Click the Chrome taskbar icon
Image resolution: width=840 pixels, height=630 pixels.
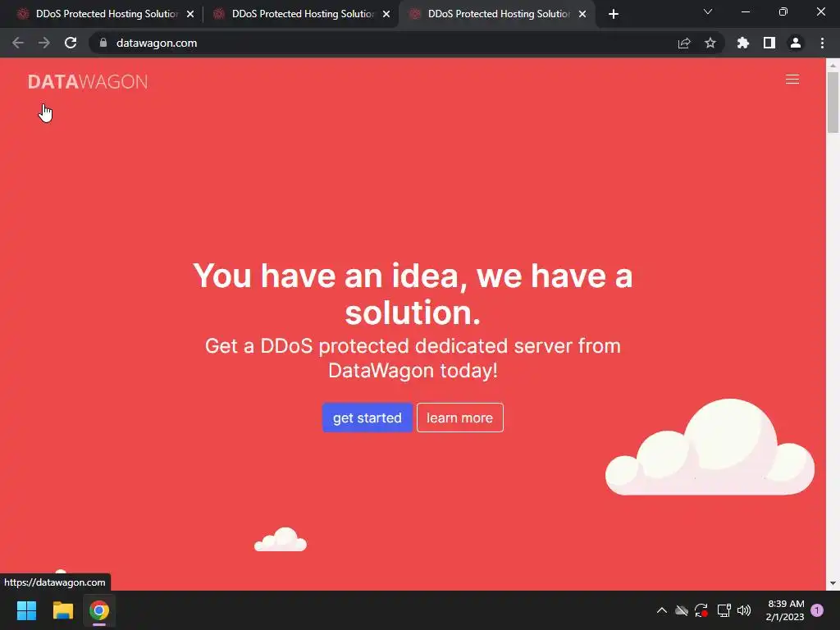[x=99, y=610]
